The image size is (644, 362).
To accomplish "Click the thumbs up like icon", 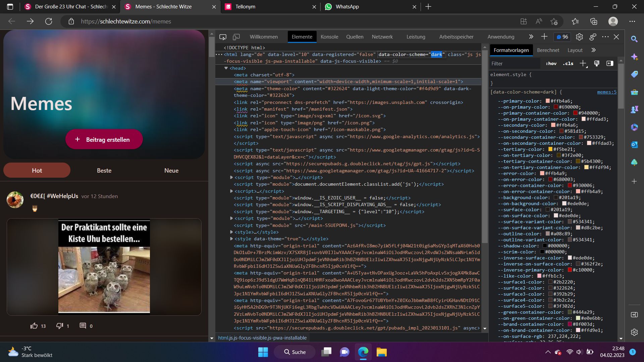I will [x=34, y=326].
